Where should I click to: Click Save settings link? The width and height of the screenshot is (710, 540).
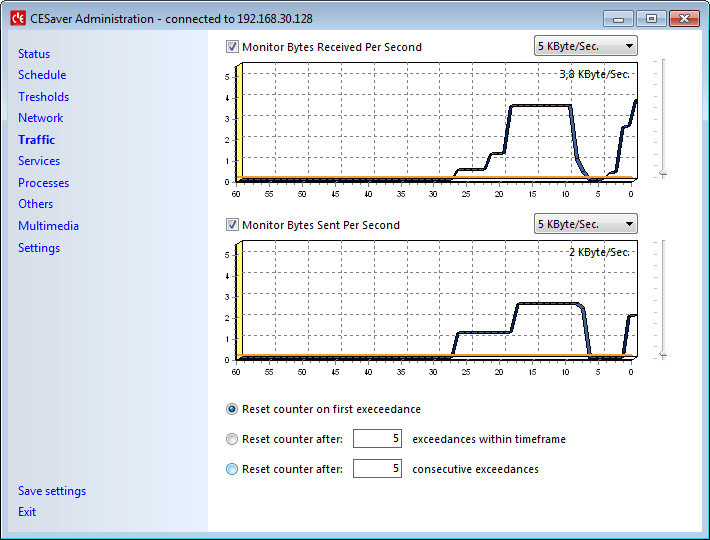(52, 491)
